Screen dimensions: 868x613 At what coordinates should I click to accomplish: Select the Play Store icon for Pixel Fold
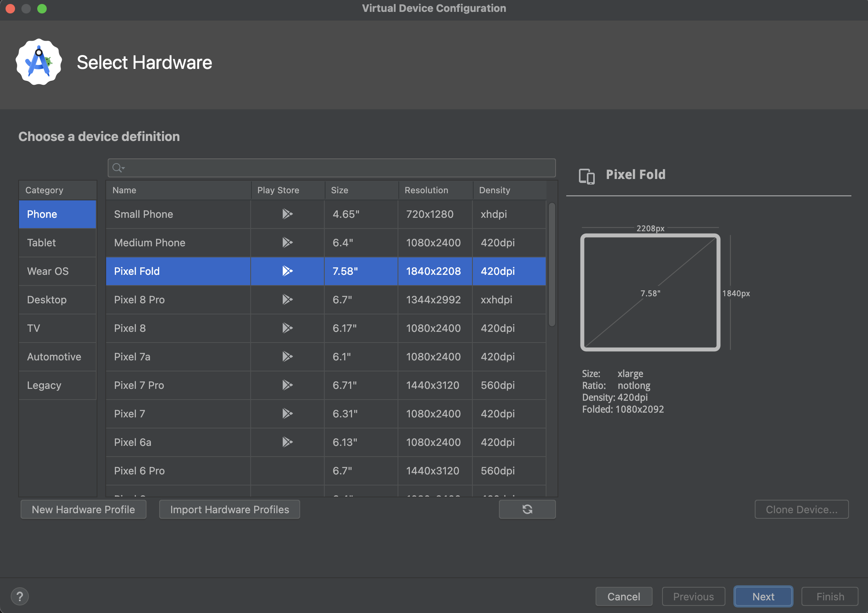click(x=286, y=271)
